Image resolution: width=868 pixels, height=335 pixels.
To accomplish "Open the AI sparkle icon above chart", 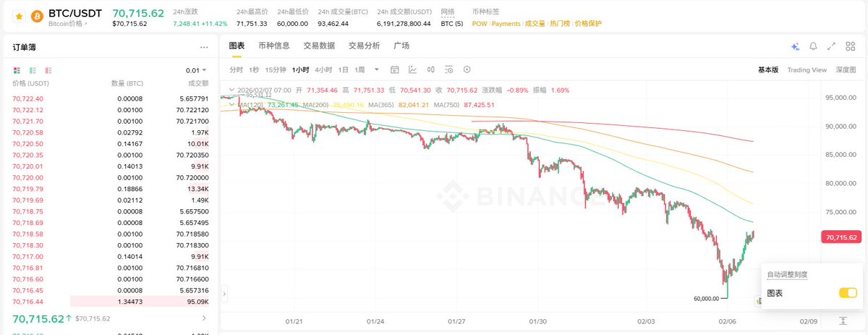I will click(795, 46).
